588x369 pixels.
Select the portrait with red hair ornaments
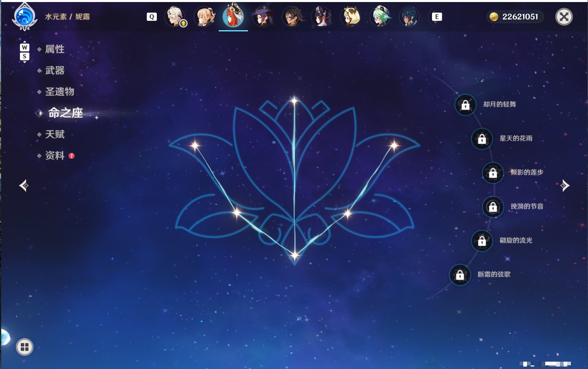322,17
